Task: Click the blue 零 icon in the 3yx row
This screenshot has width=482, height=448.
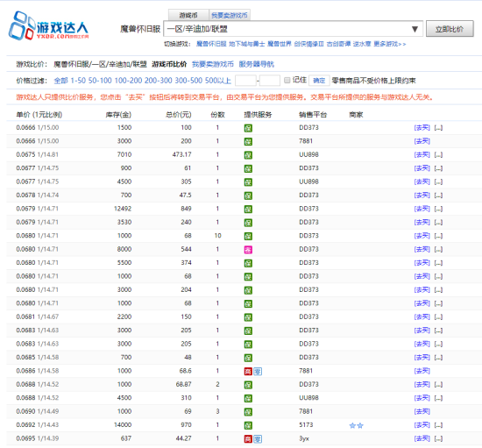Action: (258, 439)
